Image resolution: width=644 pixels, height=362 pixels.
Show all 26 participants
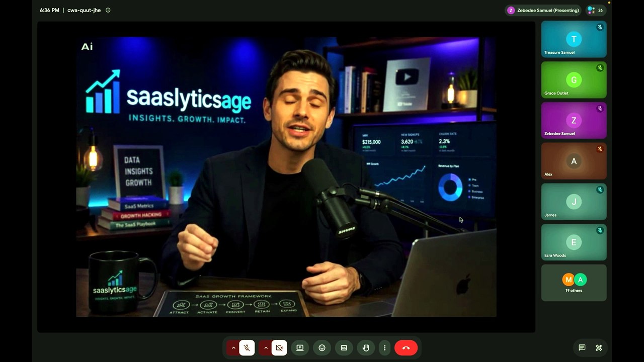pos(596,10)
